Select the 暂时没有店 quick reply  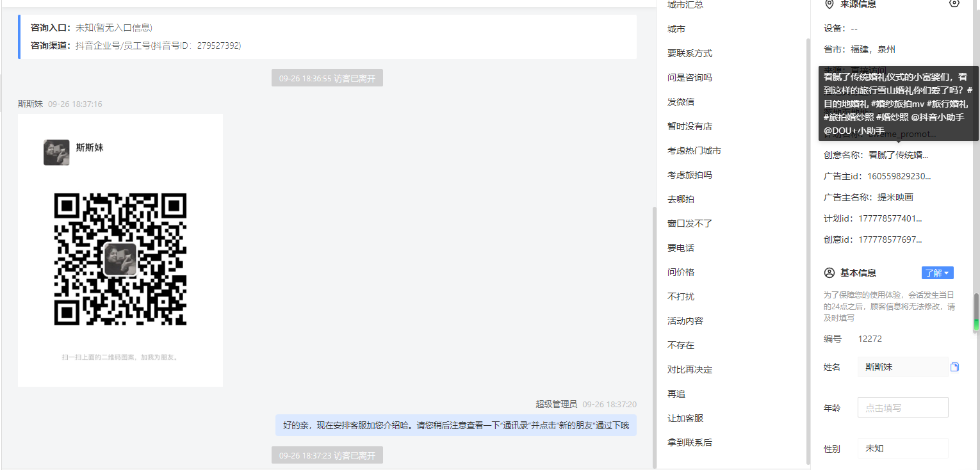[690, 126]
